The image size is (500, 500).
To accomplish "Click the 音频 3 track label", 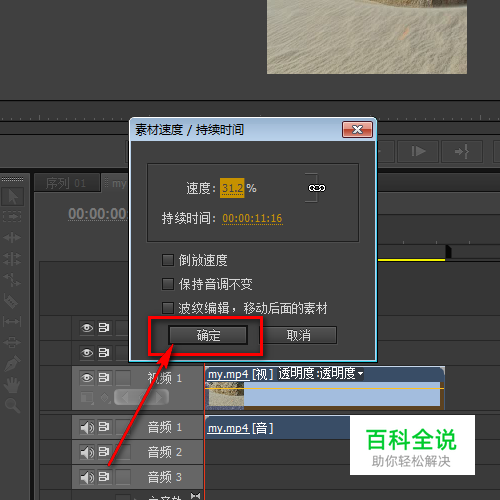I will point(165,477).
